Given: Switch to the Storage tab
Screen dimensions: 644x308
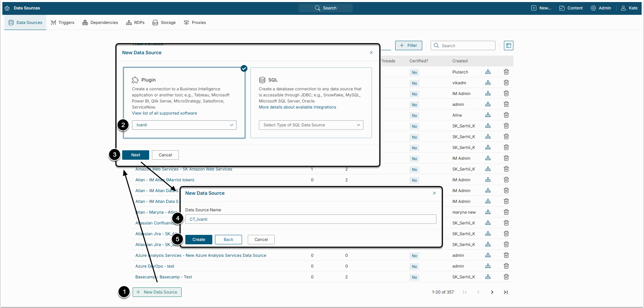Looking at the screenshot, I should click(x=164, y=23).
